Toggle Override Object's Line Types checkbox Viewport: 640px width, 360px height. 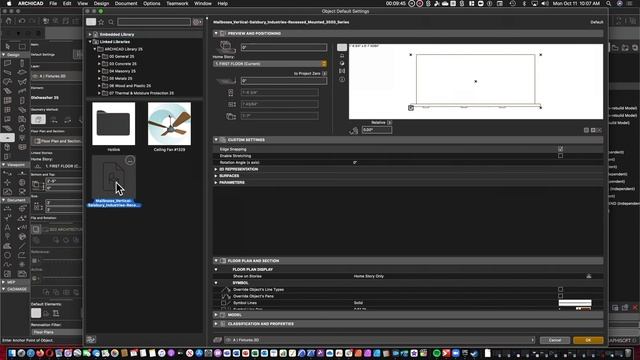click(x=560, y=289)
